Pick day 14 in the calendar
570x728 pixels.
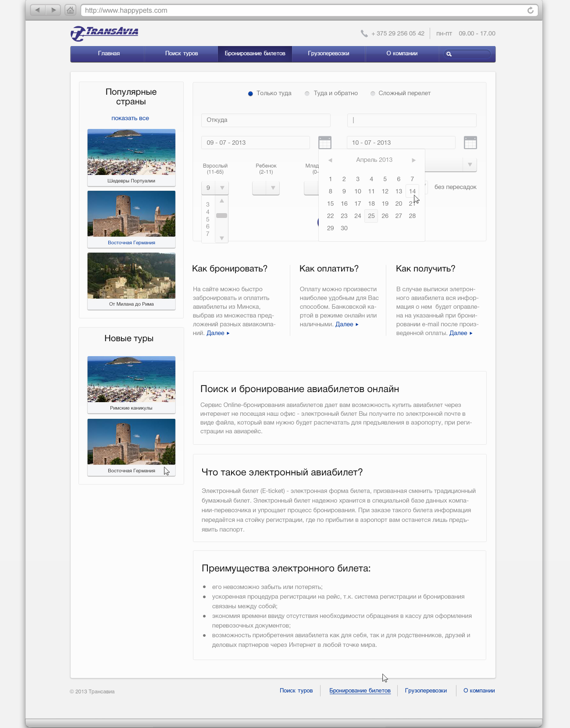tap(412, 191)
